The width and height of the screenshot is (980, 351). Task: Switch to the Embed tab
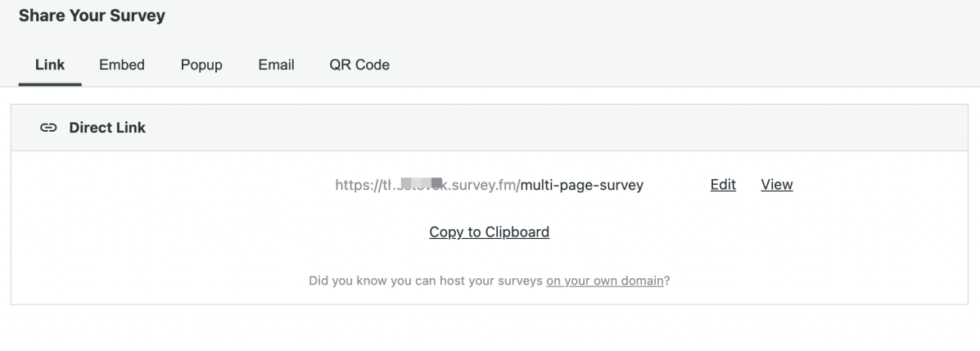[x=122, y=65]
